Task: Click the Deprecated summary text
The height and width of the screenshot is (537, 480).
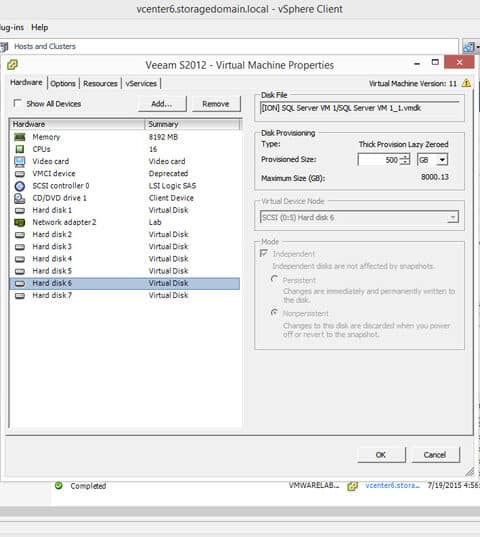Action: coord(168,174)
